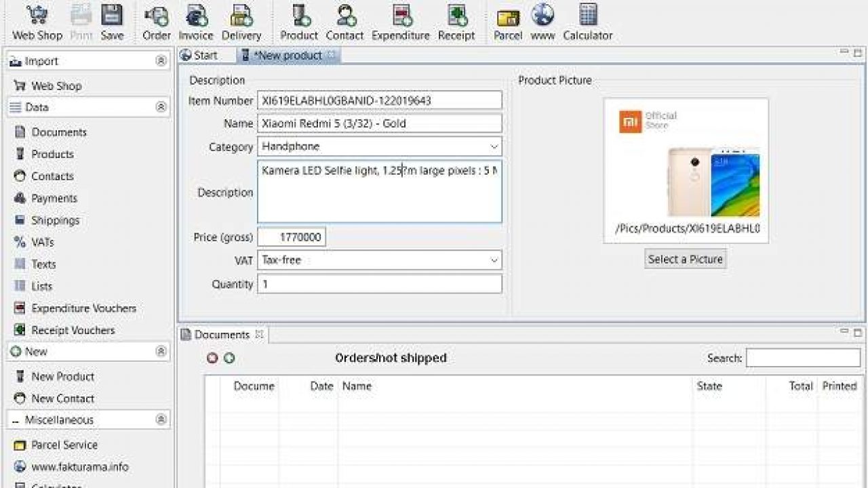Collapse the Data sidebar section

point(161,107)
